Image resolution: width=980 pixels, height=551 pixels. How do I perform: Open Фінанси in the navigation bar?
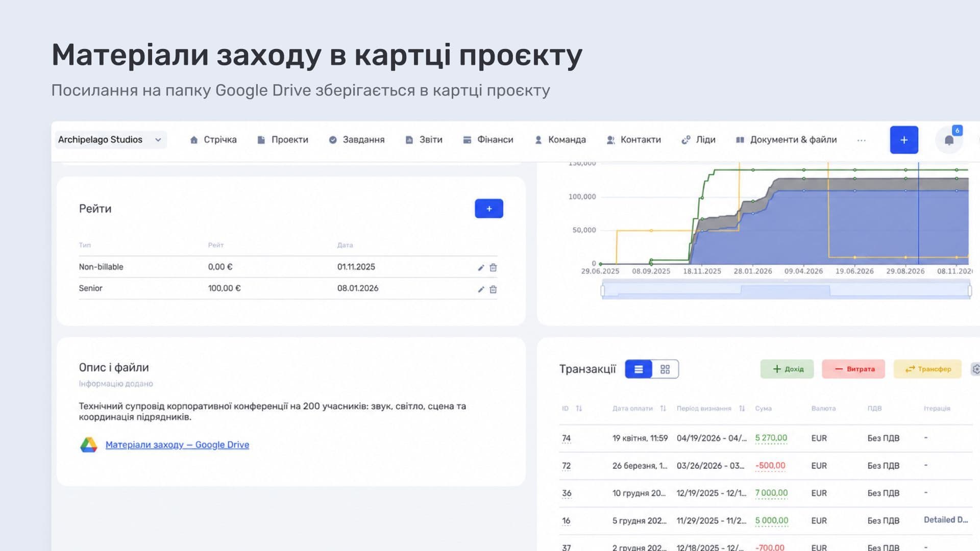point(488,140)
